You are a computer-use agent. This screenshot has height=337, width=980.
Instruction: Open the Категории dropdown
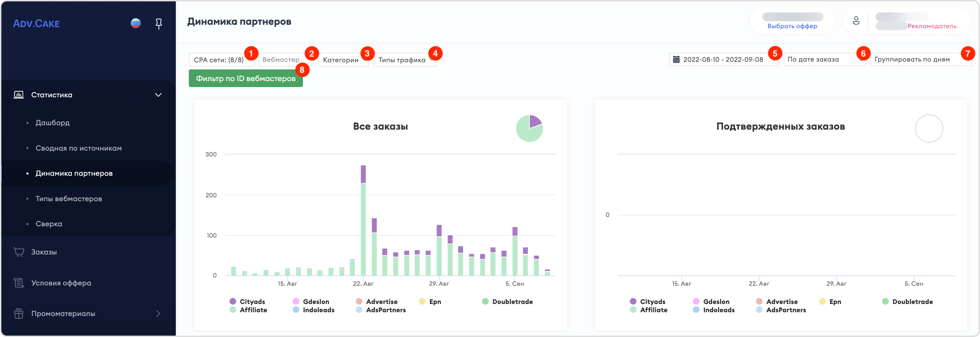[343, 60]
